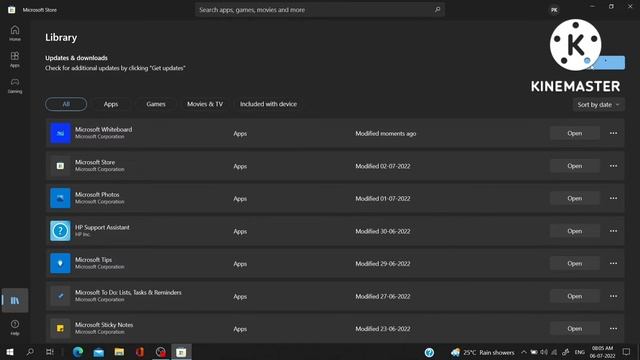Click the Microsoft Whiteboard app icon
Viewport: 640px width, 360px height.
coord(60,133)
